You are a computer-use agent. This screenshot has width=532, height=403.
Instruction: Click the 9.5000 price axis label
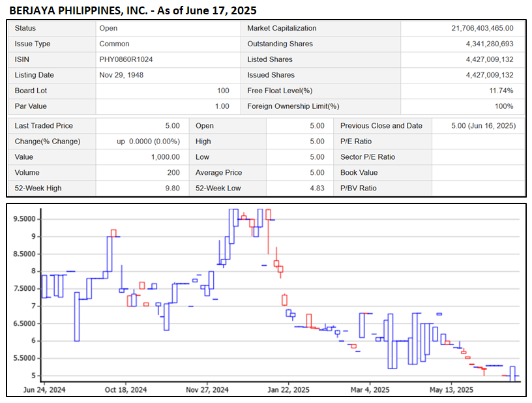click(24, 219)
